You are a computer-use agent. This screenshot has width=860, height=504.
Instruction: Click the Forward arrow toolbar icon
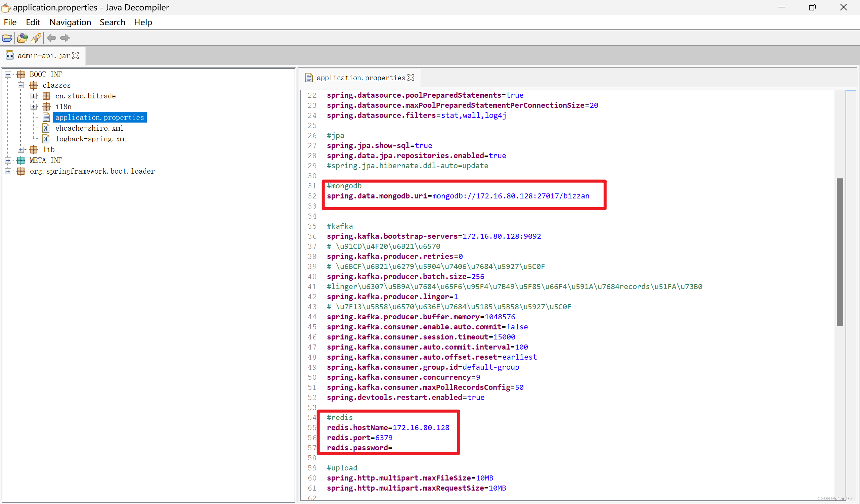65,38
